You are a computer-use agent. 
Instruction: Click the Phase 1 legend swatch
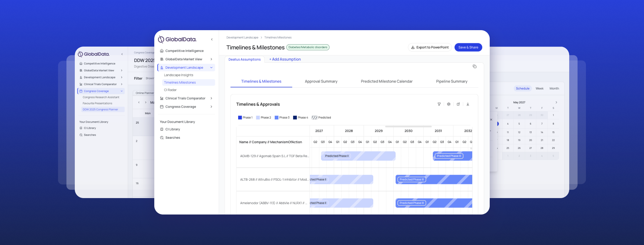tap(240, 118)
